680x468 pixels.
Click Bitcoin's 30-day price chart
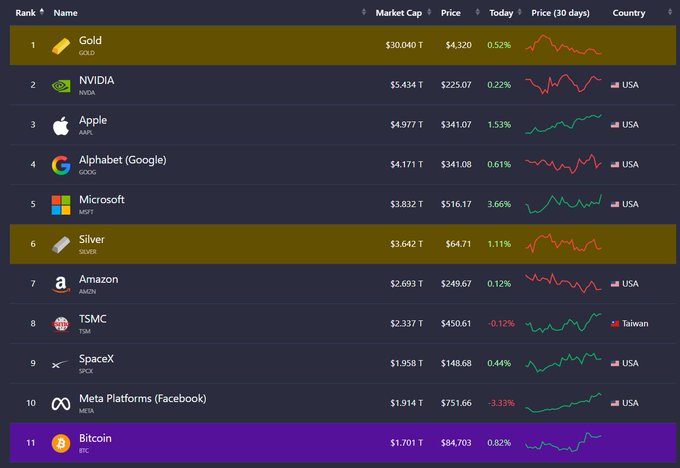[x=563, y=442]
